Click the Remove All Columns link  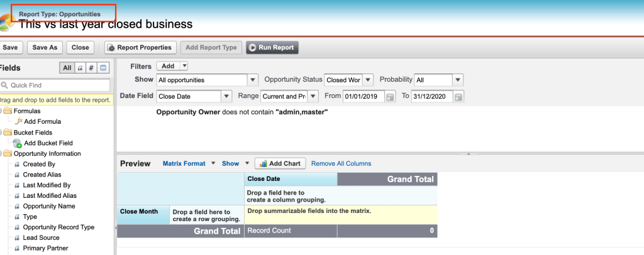pos(341,163)
